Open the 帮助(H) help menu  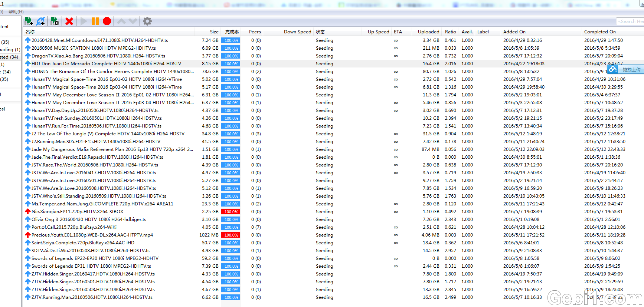click(x=16, y=12)
